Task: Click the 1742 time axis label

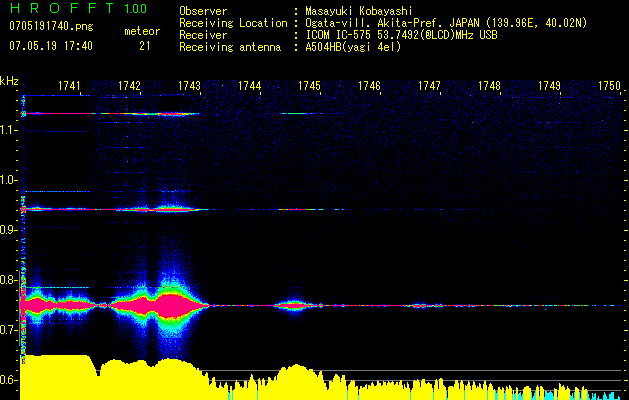Action: coord(130,85)
